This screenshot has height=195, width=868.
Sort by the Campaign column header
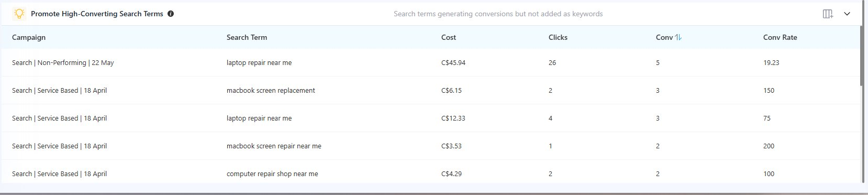(29, 37)
